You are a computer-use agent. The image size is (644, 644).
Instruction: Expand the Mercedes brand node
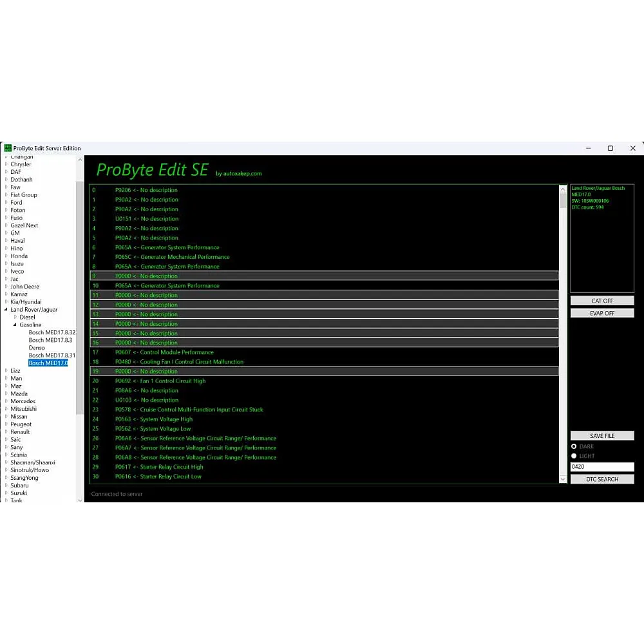[6, 401]
